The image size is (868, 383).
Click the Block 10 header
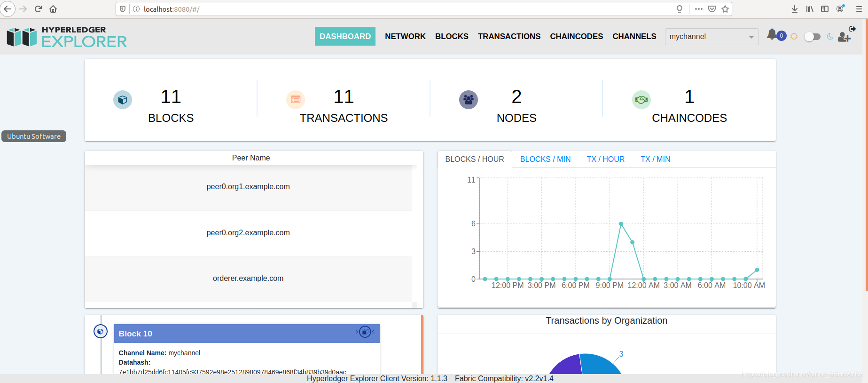(x=247, y=334)
